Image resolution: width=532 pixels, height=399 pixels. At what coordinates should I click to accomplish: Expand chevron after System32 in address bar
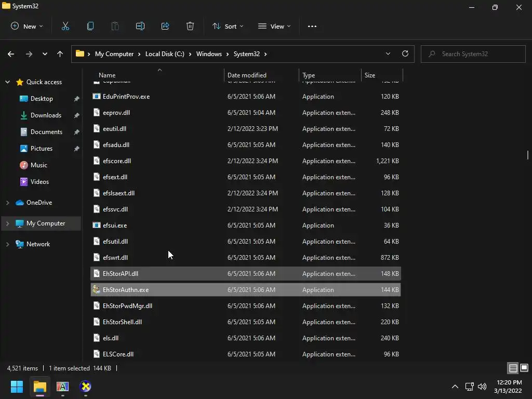click(x=265, y=54)
